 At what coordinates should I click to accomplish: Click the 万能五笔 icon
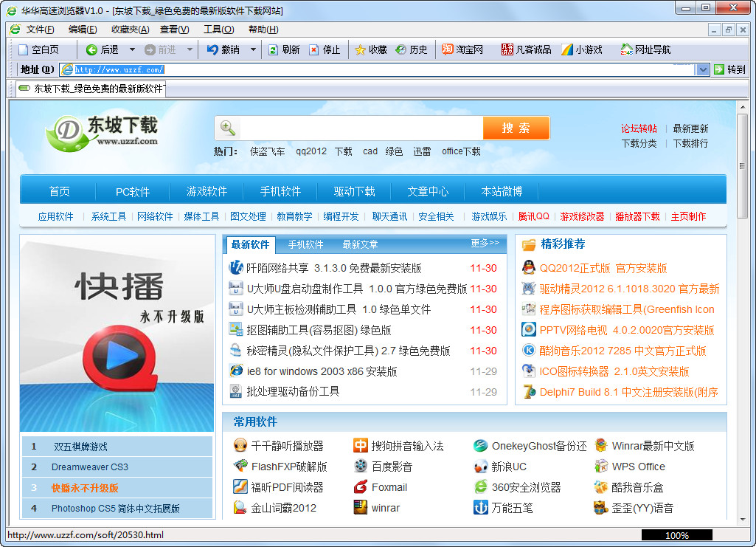coord(480,507)
